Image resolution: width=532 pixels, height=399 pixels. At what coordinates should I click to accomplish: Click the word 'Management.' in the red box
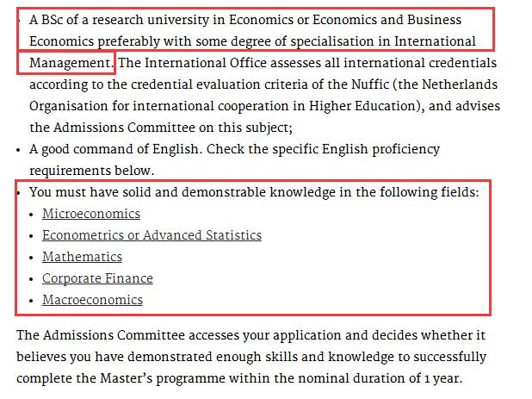71,63
